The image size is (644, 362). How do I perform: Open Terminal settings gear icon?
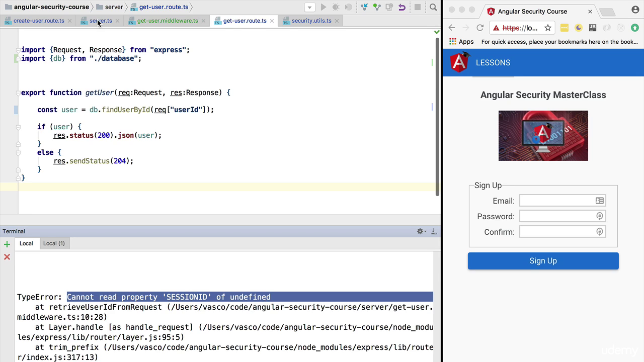421,231
